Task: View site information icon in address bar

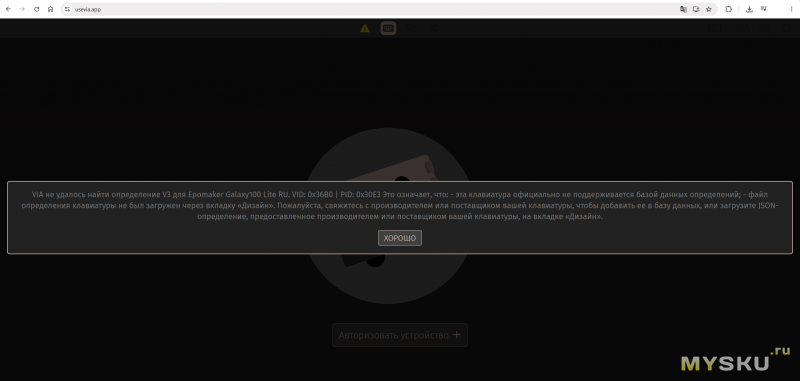Action: (x=67, y=9)
